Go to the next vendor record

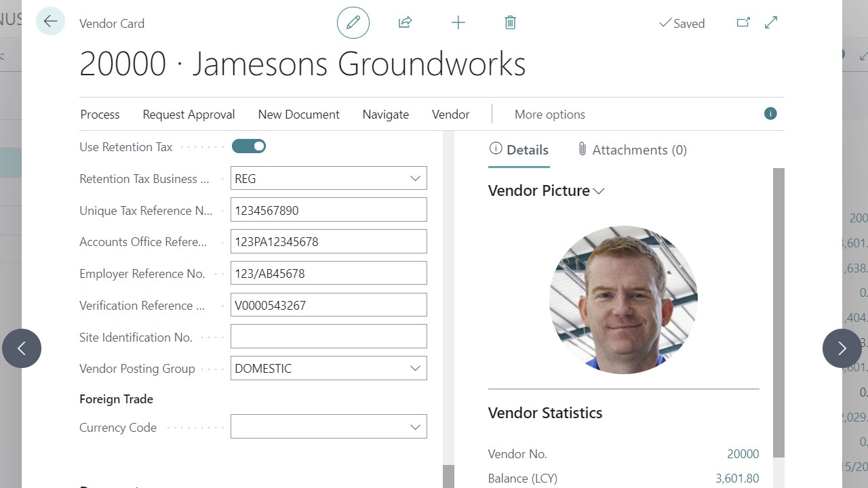(842, 348)
